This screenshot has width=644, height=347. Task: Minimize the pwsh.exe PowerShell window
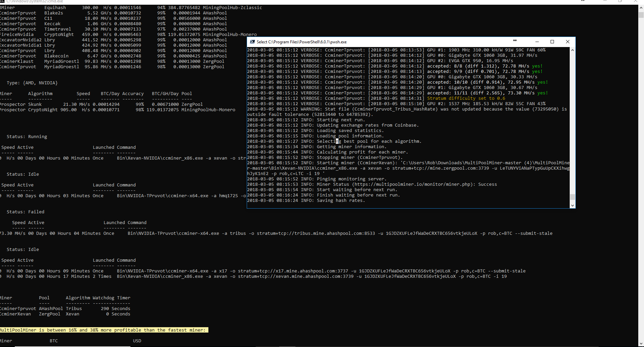click(537, 42)
